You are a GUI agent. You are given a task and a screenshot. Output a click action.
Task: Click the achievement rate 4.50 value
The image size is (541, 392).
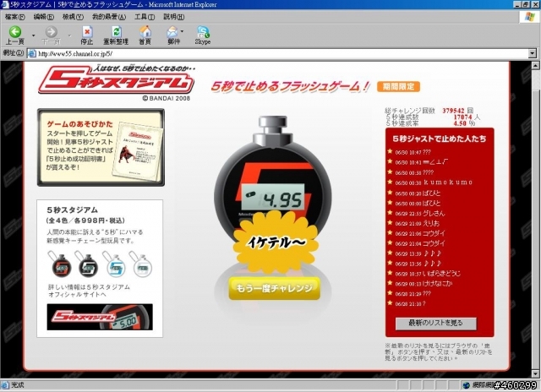[460, 123]
